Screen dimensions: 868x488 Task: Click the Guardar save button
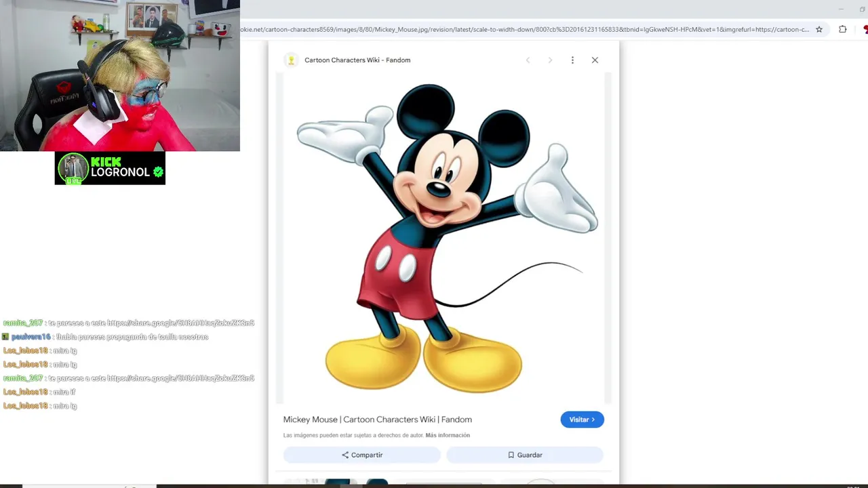pos(525,455)
